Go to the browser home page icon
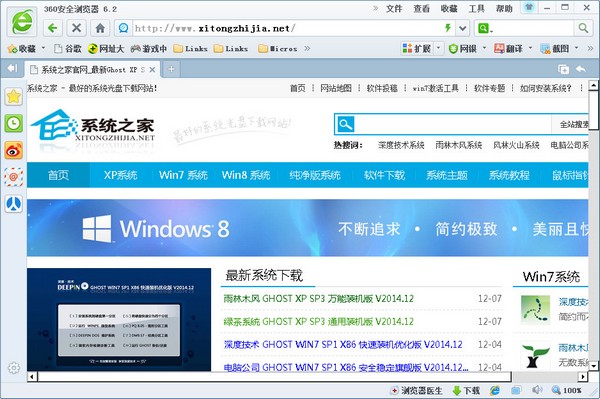The width and height of the screenshot is (600, 399). point(100,28)
